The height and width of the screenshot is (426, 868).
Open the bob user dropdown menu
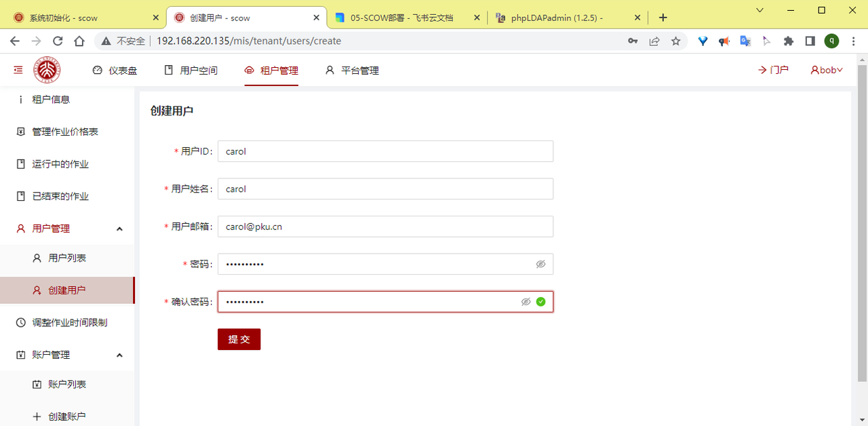point(827,70)
